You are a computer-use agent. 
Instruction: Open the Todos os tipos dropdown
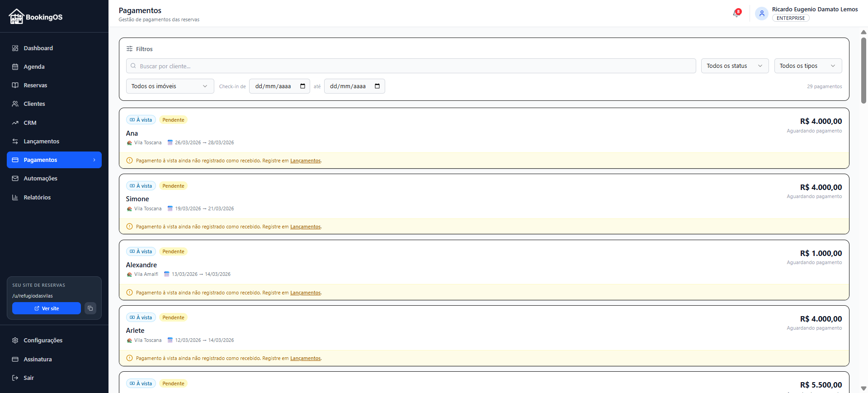click(x=807, y=66)
